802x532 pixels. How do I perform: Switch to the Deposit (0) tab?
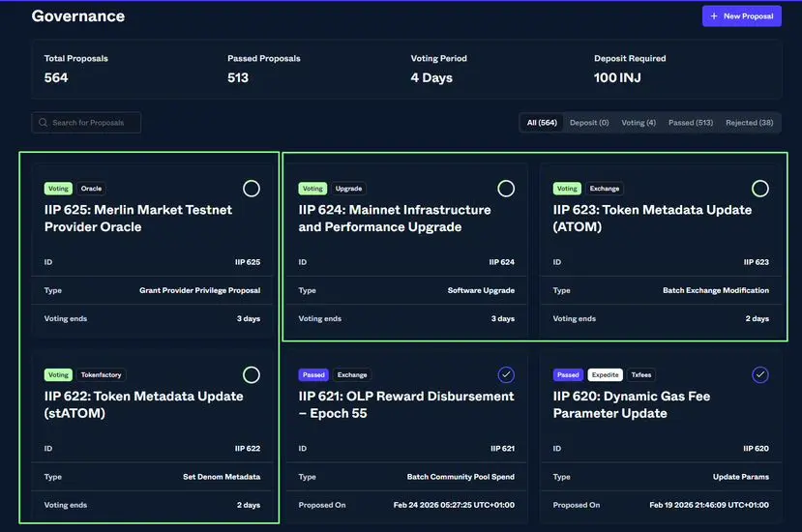coord(589,123)
